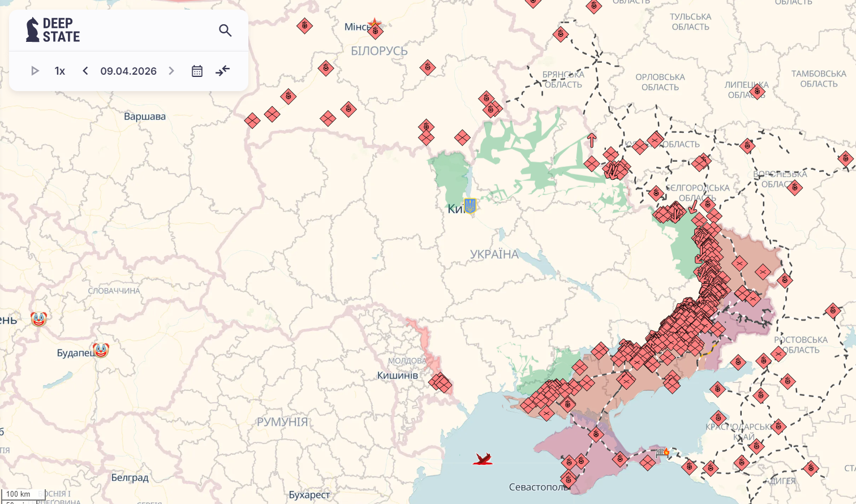
Task: Collapse the control panel with arrows icon
Action: [223, 71]
